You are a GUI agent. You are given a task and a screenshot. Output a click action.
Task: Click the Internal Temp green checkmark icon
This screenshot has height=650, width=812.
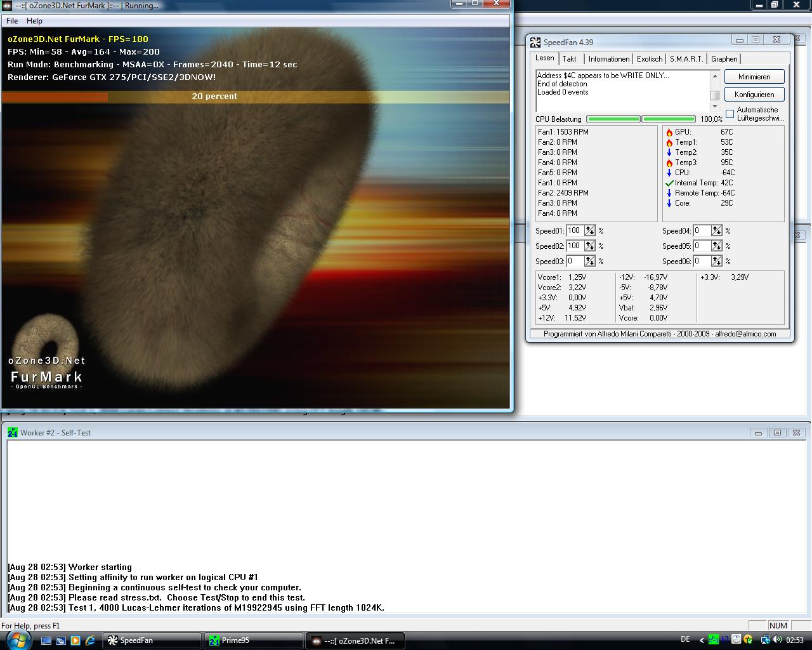669,183
